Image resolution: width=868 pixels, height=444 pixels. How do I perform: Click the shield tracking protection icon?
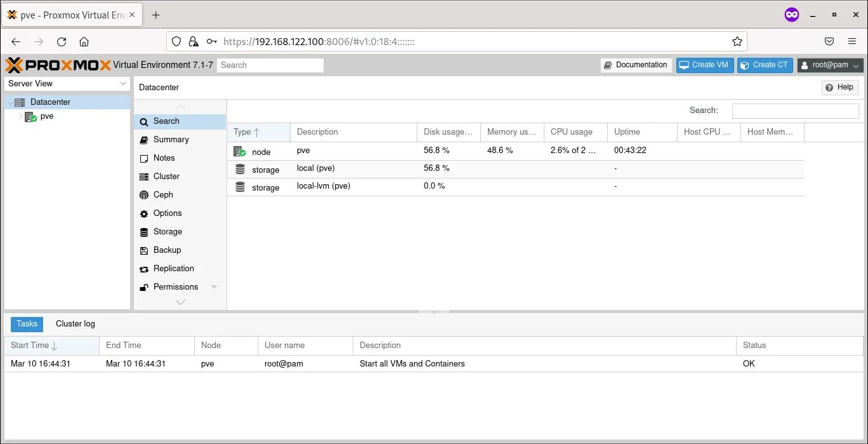177,41
